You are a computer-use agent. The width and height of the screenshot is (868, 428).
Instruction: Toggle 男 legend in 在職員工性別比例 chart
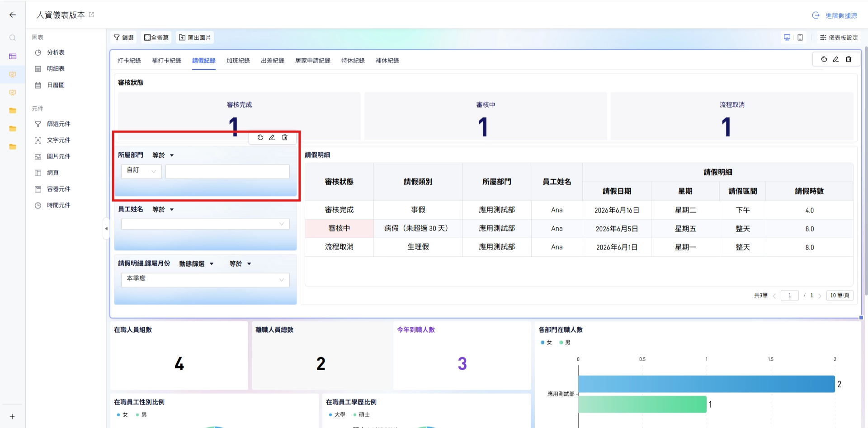(x=141, y=415)
